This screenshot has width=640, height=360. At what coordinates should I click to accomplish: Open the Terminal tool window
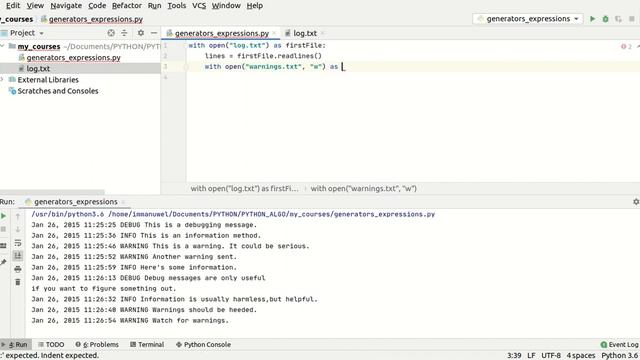[x=147, y=344]
